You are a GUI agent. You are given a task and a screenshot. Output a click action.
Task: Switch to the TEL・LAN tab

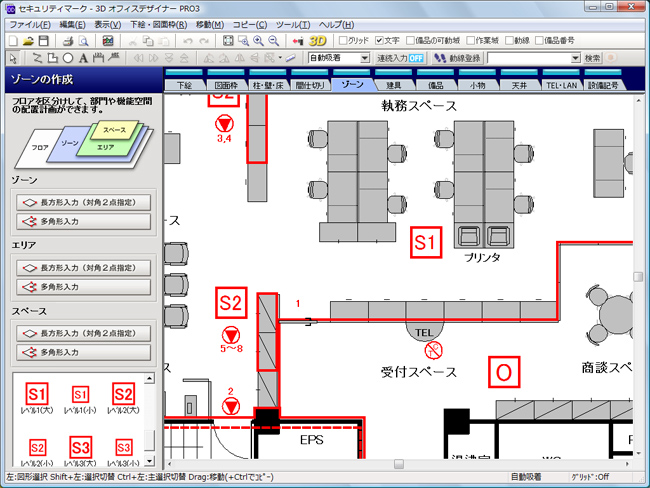point(561,85)
